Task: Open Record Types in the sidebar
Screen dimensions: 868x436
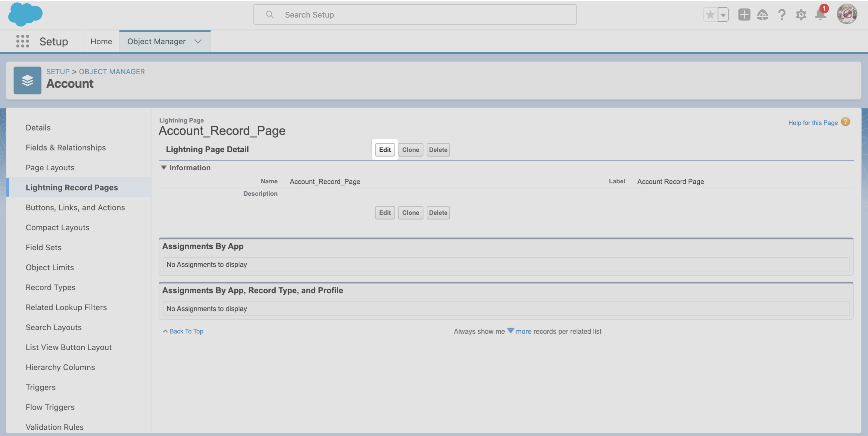Action: point(51,287)
